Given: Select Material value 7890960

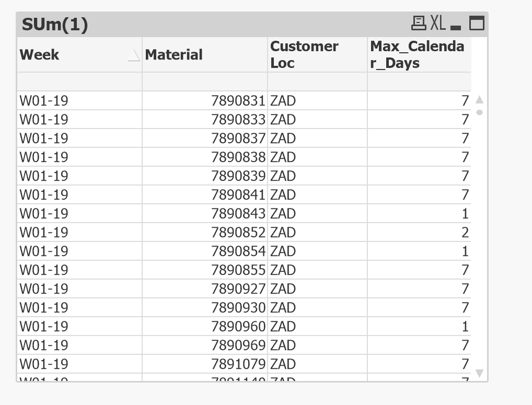Looking at the screenshot, I should (x=239, y=327).
